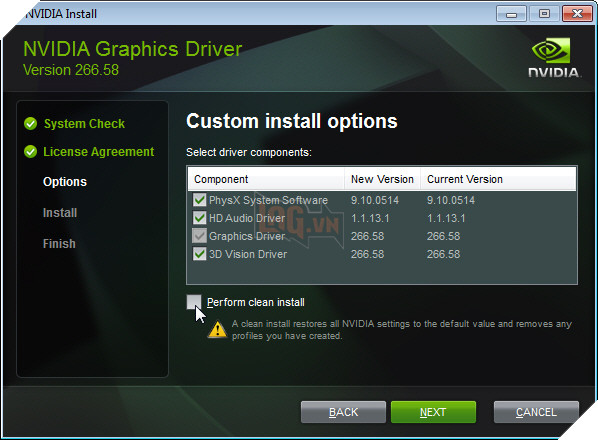Close the NVIDIA Install window
This screenshot has height=440, width=598.
[577, 14]
